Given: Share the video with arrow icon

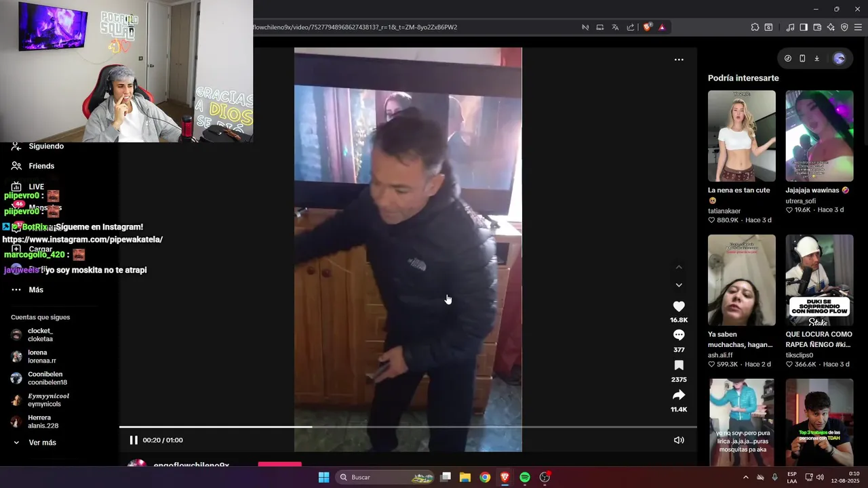Looking at the screenshot, I should (x=679, y=395).
